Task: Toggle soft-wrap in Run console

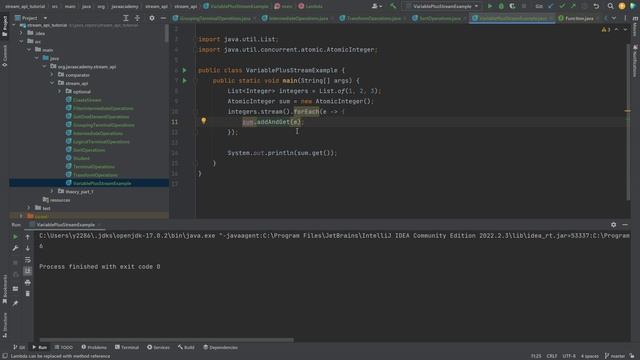Action: pos(28,260)
